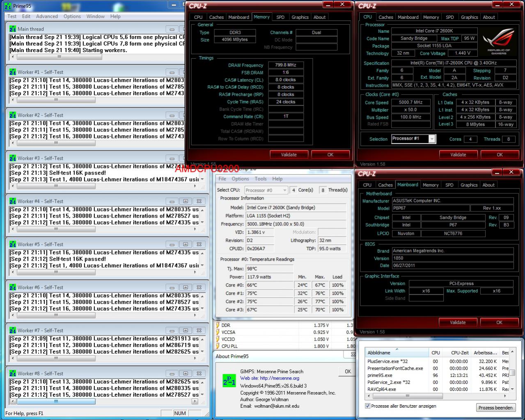The height and width of the screenshot is (420, 525).
Task: Minimize the Main thread child window
Action: pos(172,29)
